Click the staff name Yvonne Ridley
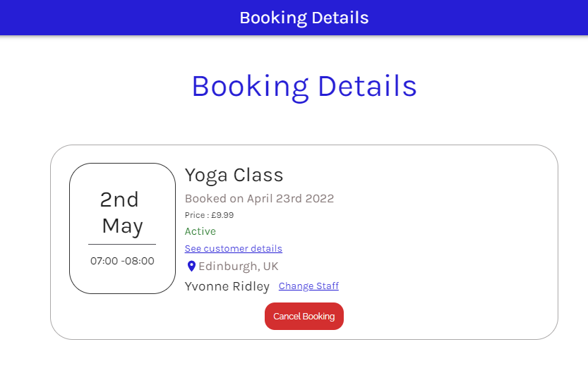 tap(227, 286)
